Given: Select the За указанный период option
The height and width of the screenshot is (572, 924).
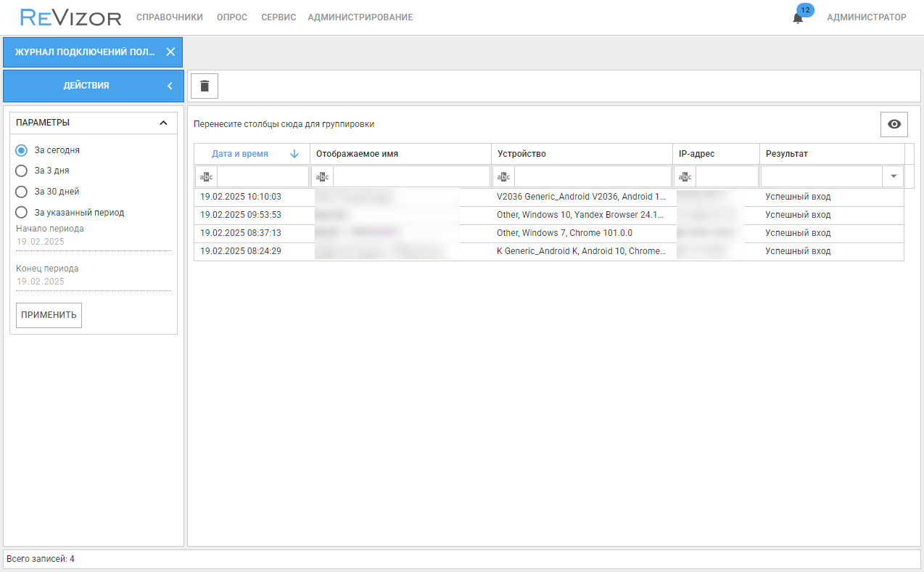Looking at the screenshot, I should coord(22,213).
